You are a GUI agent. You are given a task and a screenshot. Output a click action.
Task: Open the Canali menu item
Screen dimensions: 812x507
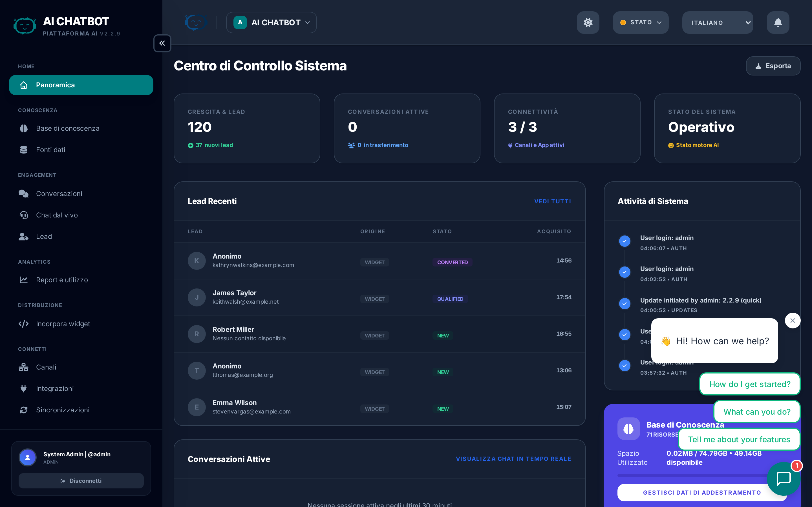pyautogui.click(x=46, y=367)
